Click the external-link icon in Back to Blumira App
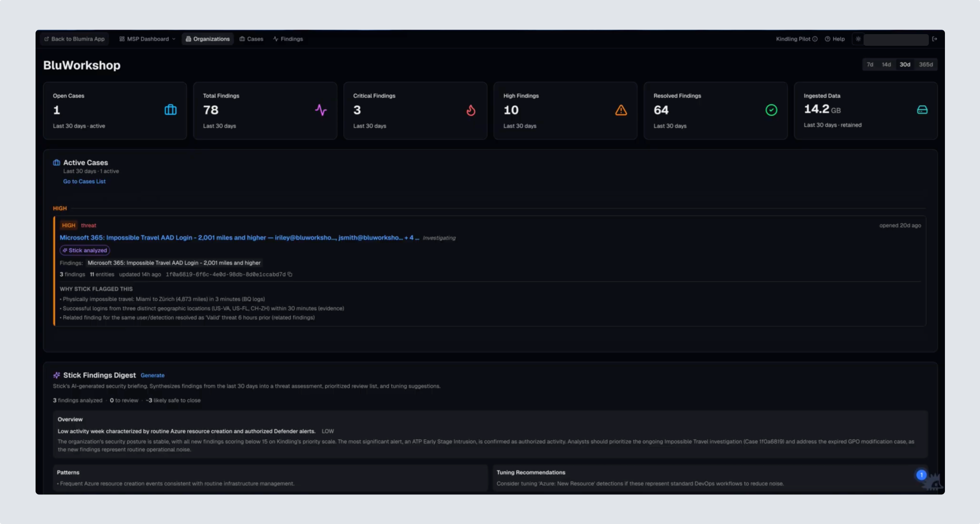The image size is (980, 524). 47,39
